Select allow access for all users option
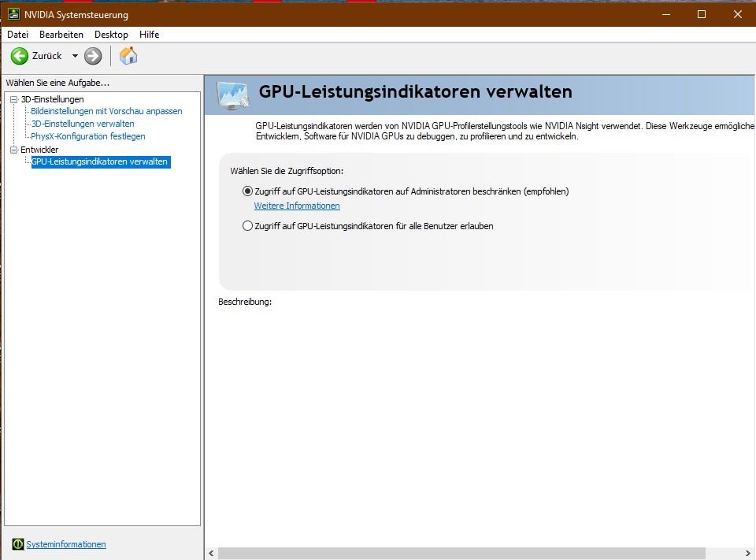The height and width of the screenshot is (560, 756). pos(247,226)
